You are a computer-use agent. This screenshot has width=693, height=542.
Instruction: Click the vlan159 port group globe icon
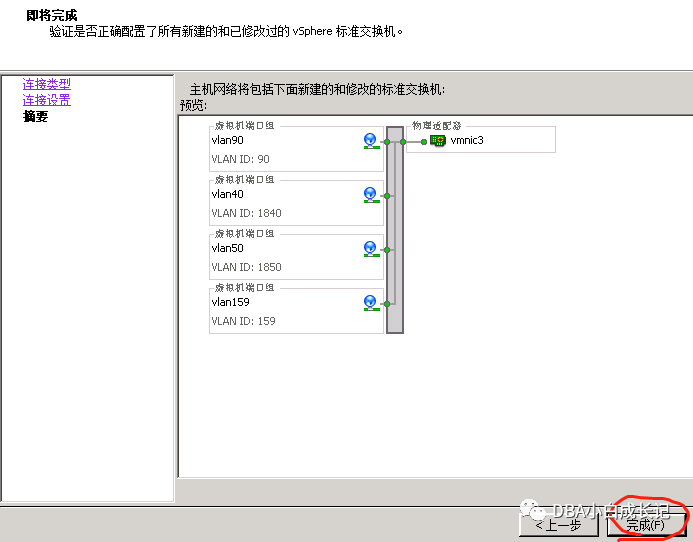(x=371, y=303)
